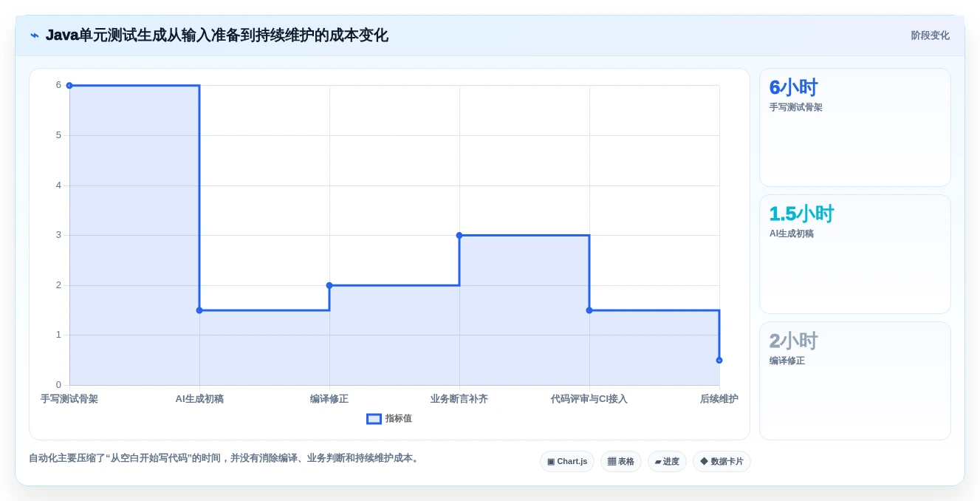The width and height of the screenshot is (980, 501).
Task: Click the 编译修正 x-axis label
Action: tap(329, 399)
